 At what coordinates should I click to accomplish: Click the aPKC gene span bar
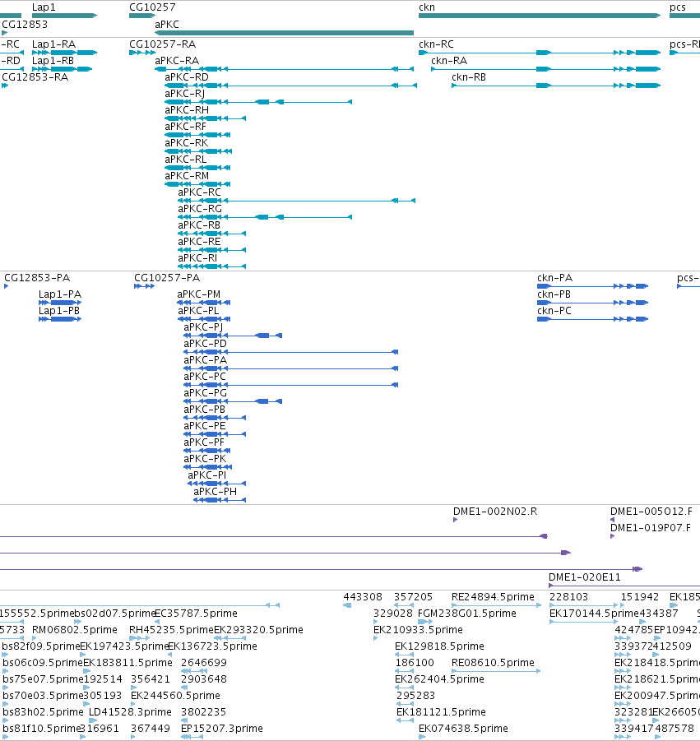tap(284, 33)
